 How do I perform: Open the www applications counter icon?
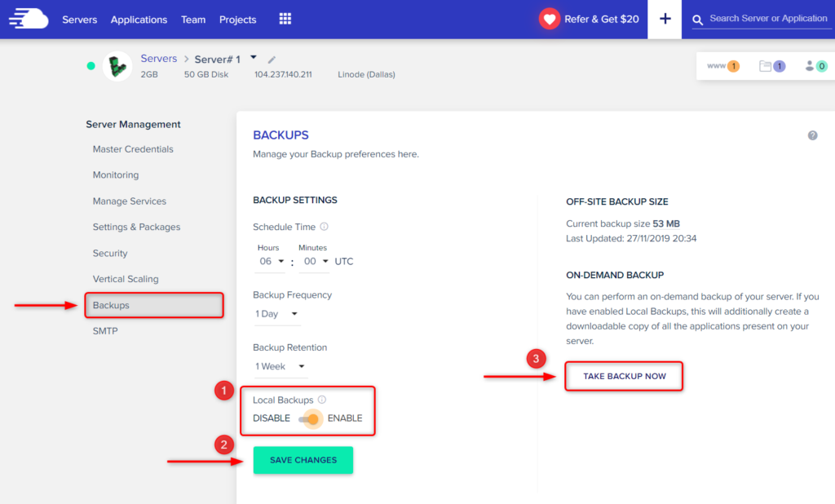point(722,66)
